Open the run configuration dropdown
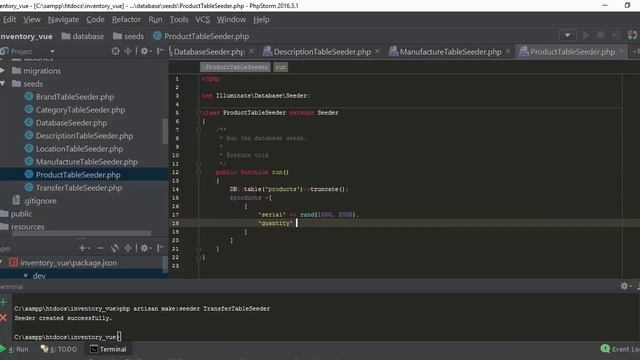Viewport: 640px width, 360px height. 567,36
